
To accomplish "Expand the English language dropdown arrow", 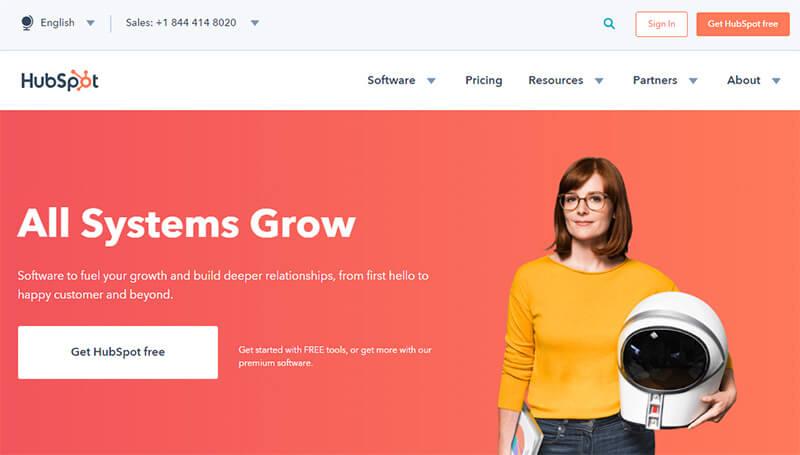I will point(90,23).
